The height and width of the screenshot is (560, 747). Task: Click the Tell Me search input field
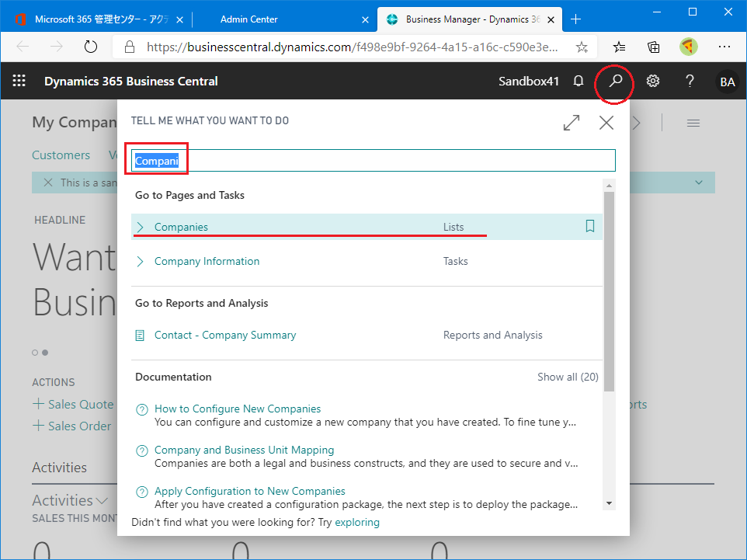tap(373, 161)
